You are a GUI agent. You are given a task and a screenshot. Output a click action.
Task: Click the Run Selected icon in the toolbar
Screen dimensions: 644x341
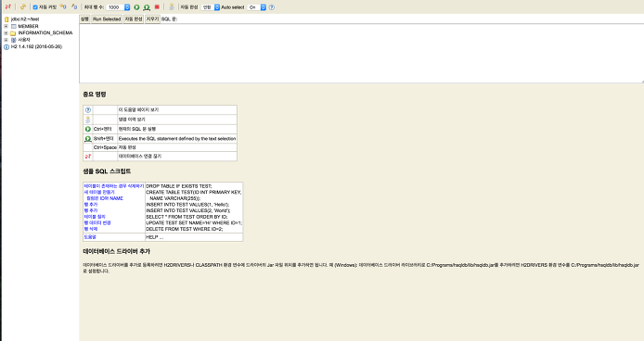click(147, 7)
